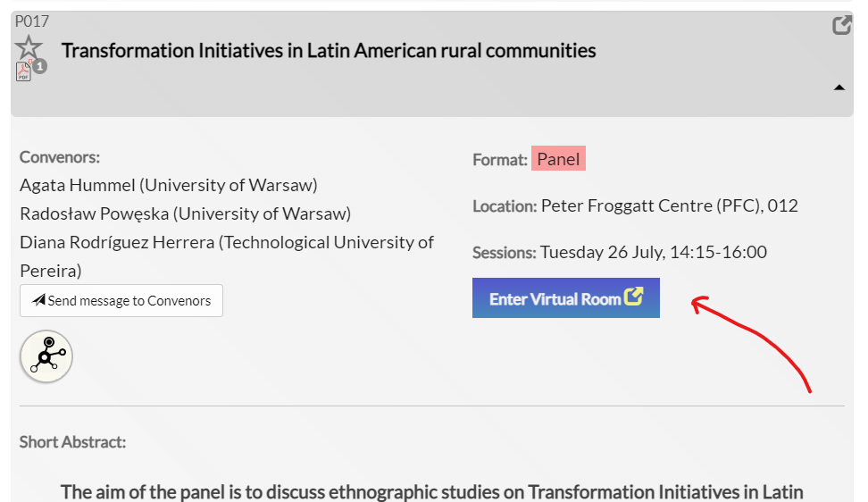Click the grey panel header bar

697,89
